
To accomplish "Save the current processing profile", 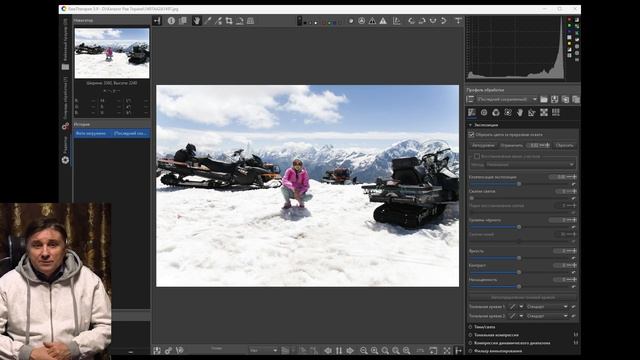I will coord(554,99).
